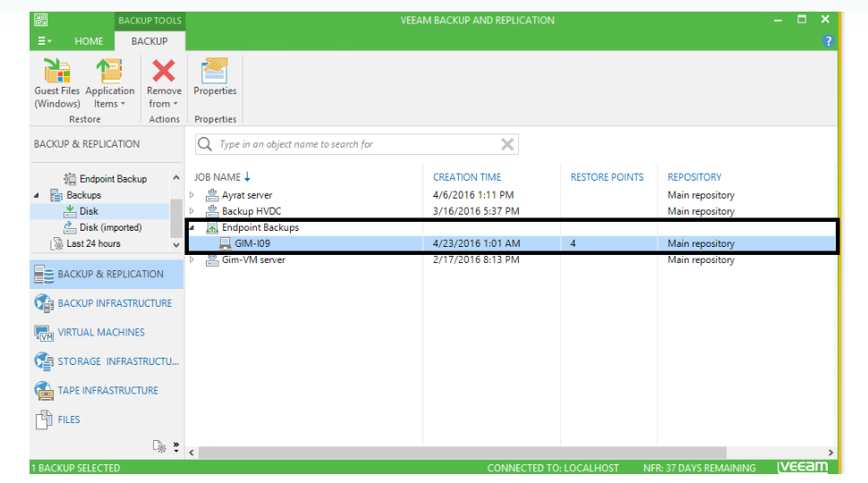This screenshot has height=483, width=868.
Task: Open the main application menu button
Action: coord(43,41)
